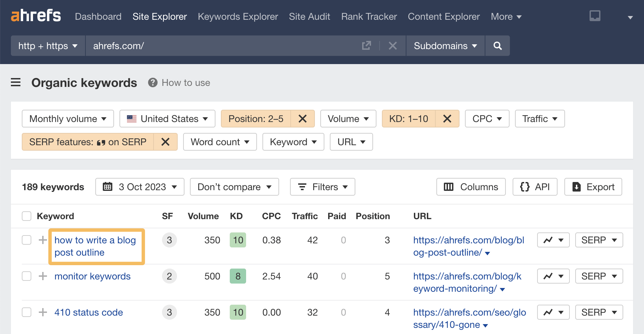
Task: Expand the Word count filter dropdown
Action: pos(220,142)
